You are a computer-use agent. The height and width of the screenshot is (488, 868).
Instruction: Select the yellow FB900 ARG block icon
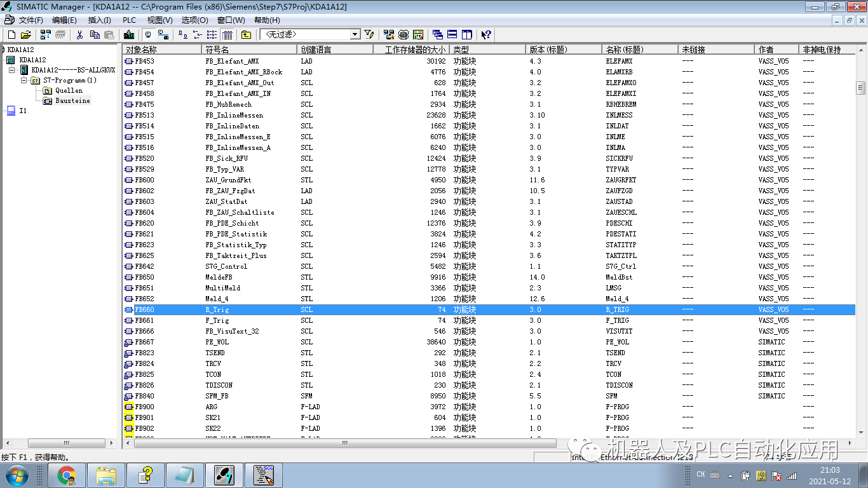128,407
